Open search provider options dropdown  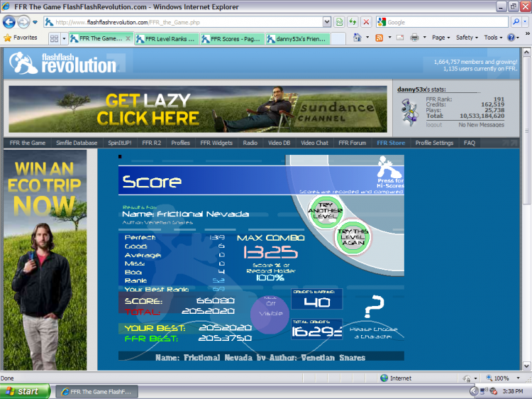pyautogui.click(x=525, y=22)
